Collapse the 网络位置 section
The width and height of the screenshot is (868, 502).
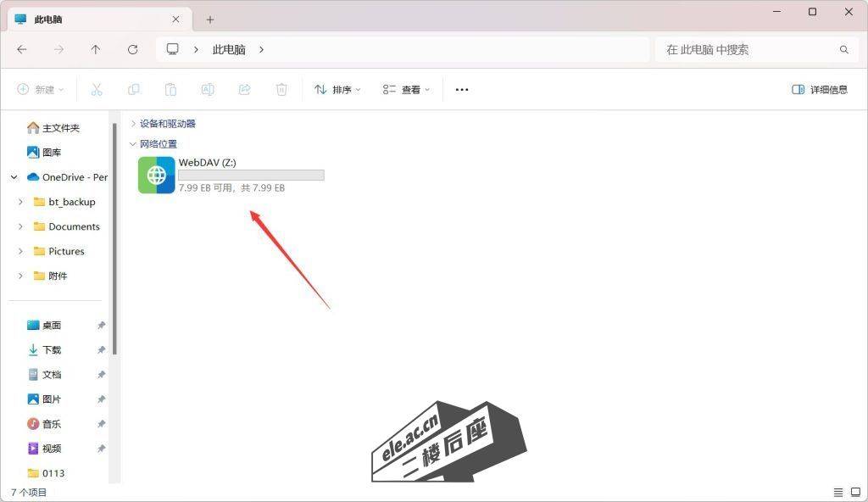pos(133,144)
